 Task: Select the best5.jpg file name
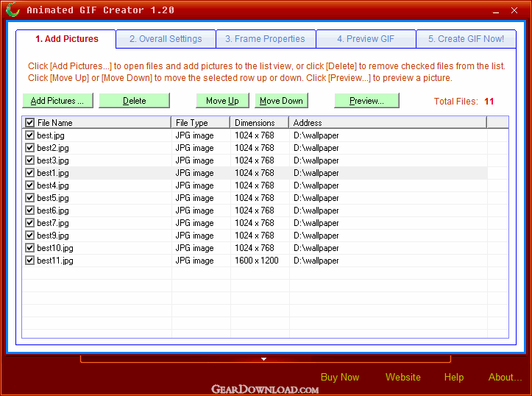53,198
